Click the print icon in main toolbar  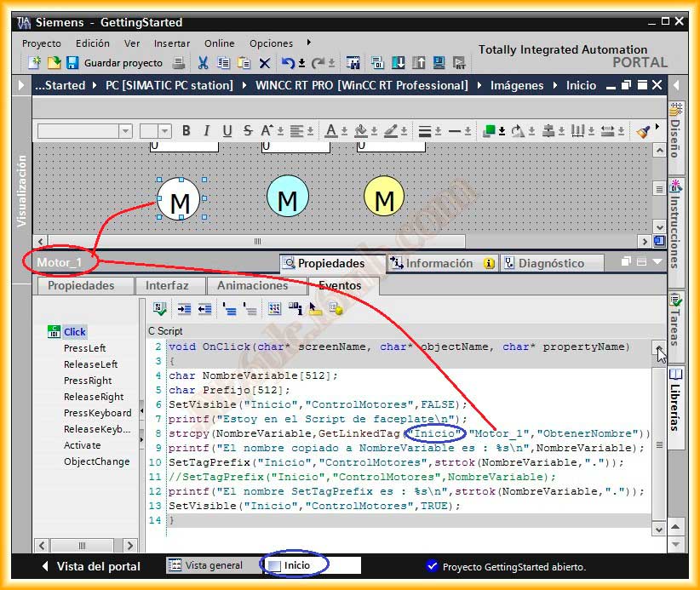pyautogui.click(x=179, y=63)
